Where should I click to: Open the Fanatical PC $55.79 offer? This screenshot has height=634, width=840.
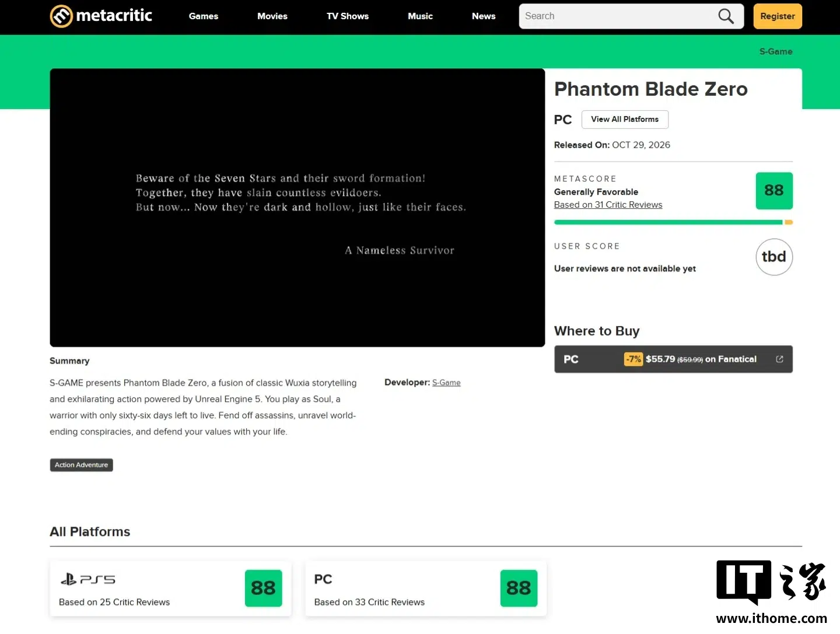673,359
